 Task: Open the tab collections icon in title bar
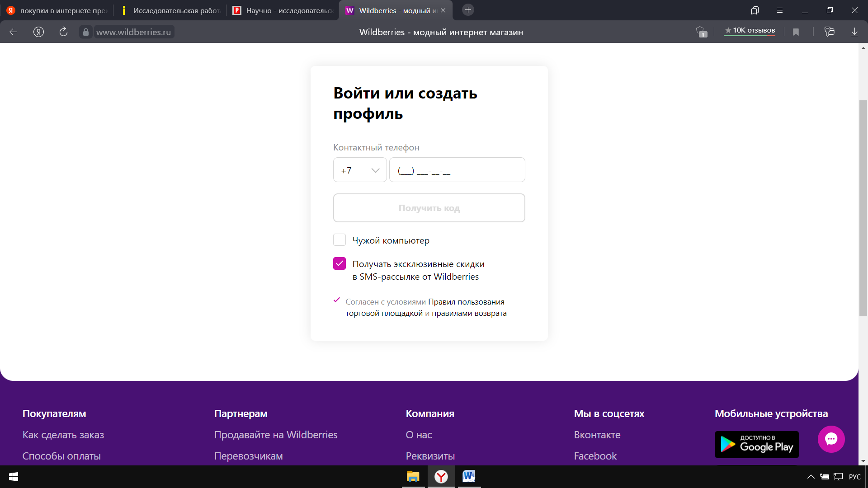click(x=755, y=10)
